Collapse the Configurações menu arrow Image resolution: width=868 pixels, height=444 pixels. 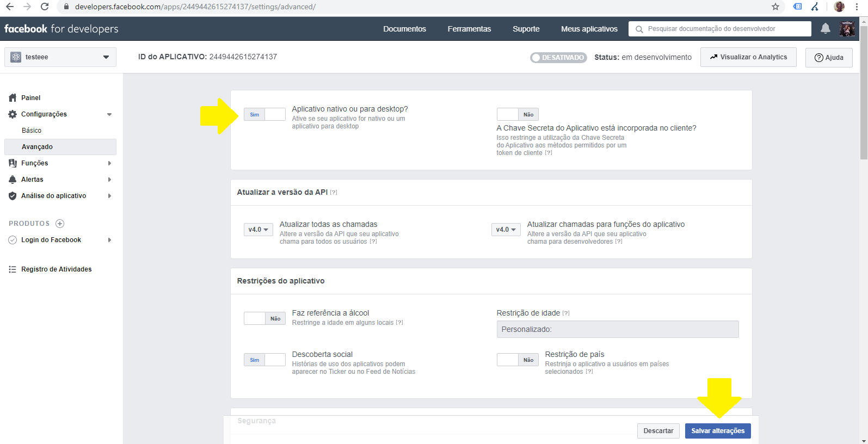click(x=109, y=114)
